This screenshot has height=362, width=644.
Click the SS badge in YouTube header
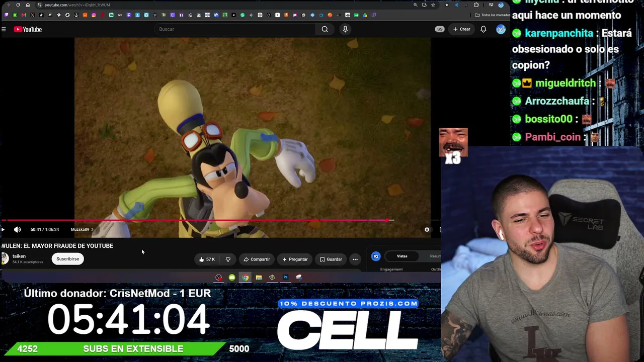(x=440, y=29)
